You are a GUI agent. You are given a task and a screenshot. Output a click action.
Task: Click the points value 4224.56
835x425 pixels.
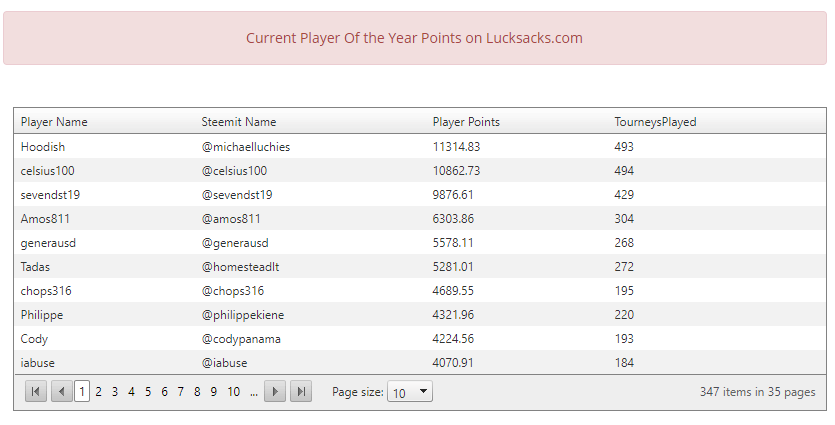coord(453,339)
